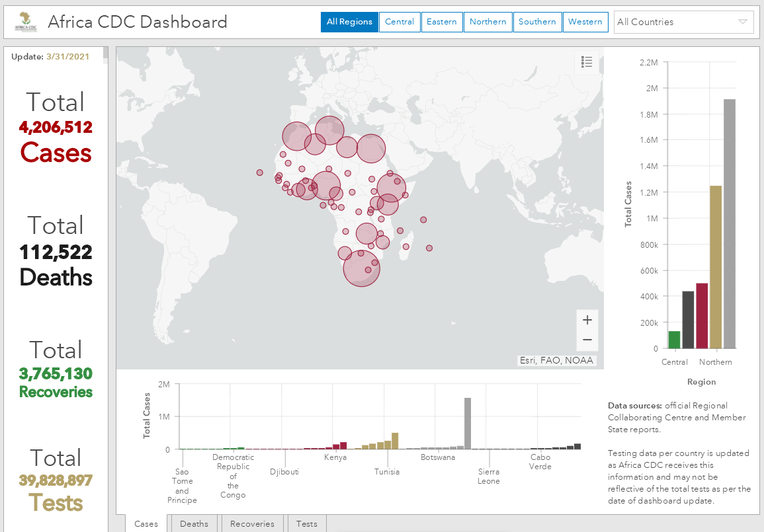Click the large bubble over southern Africa
This screenshot has height=532, width=764.
click(x=361, y=268)
